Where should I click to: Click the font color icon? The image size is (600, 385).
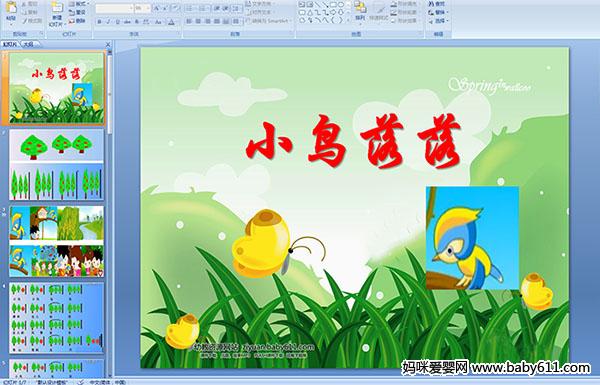(171, 23)
